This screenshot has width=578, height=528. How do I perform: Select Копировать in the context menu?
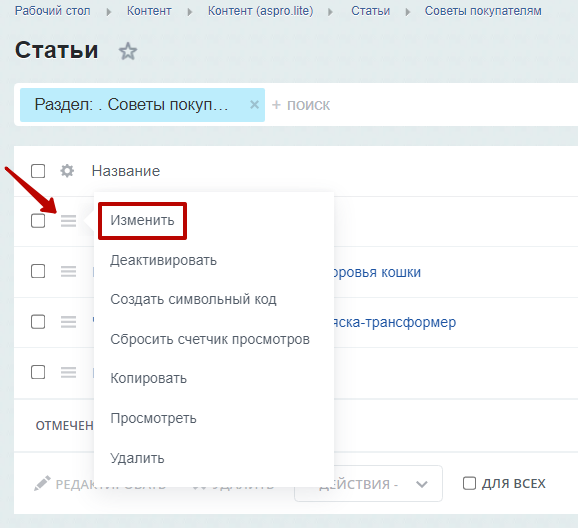click(149, 378)
